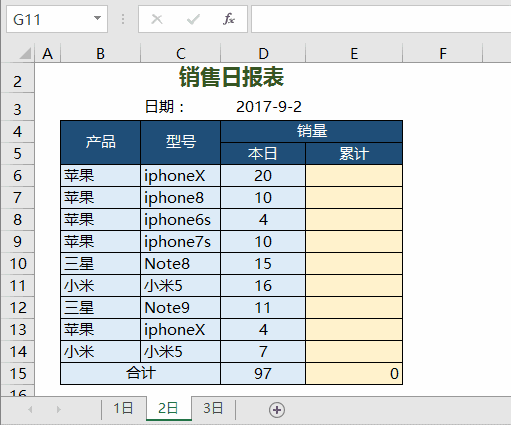Switch to the 3日 sheet tab
This screenshot has height=425, width=511.
click(x=213, y=409)
